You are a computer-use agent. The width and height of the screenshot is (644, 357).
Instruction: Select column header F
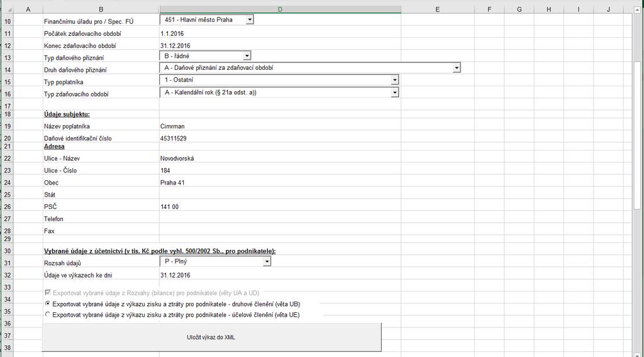[489, 9]
